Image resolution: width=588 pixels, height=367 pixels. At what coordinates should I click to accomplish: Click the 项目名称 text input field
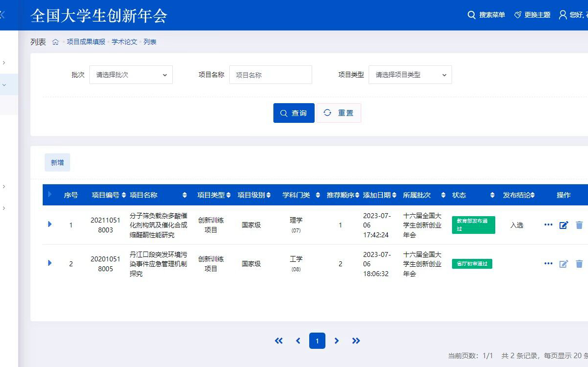(271, 75)
